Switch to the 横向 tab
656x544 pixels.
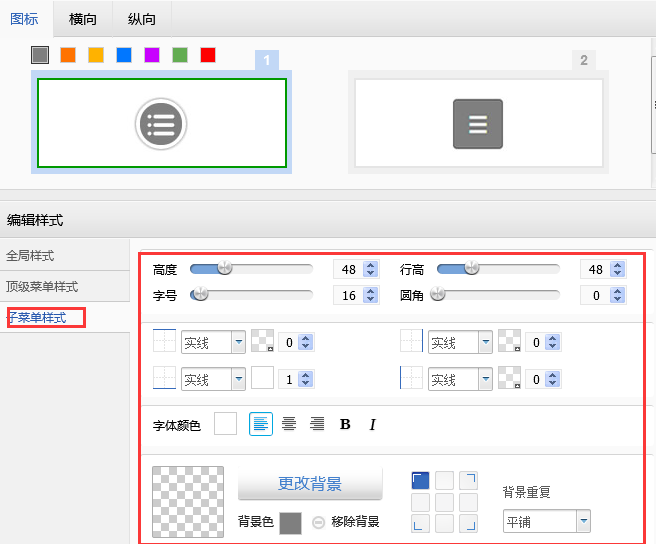83,19
